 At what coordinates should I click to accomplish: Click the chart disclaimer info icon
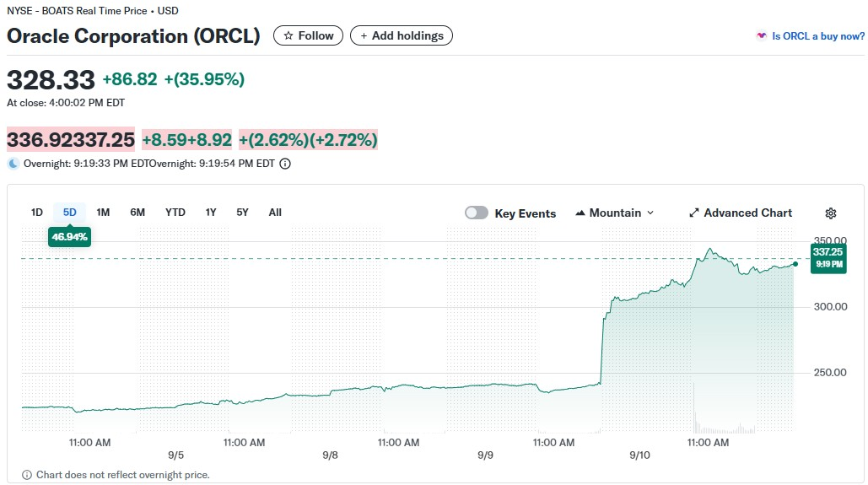click(27, 475)
